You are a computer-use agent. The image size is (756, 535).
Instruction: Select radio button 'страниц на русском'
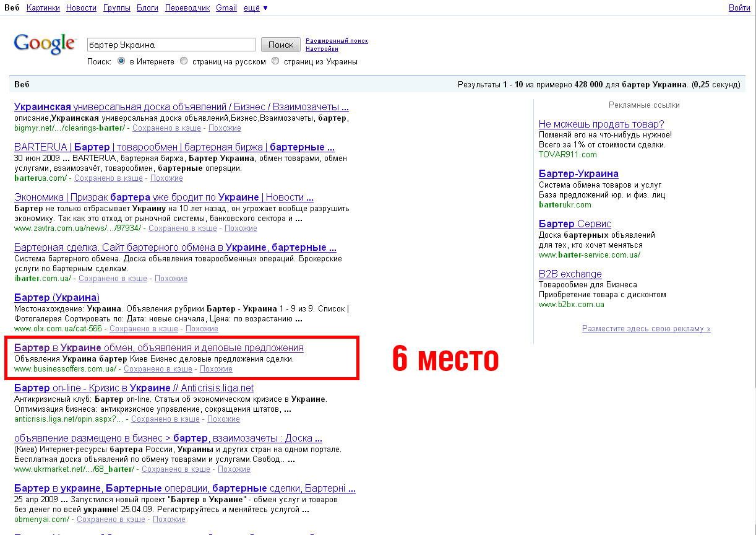coord(184,61)
